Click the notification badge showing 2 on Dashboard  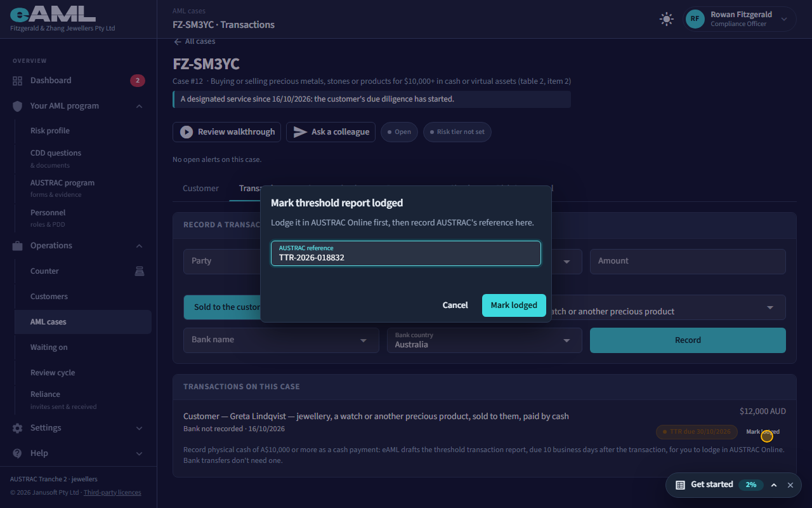tap(138, 81)
